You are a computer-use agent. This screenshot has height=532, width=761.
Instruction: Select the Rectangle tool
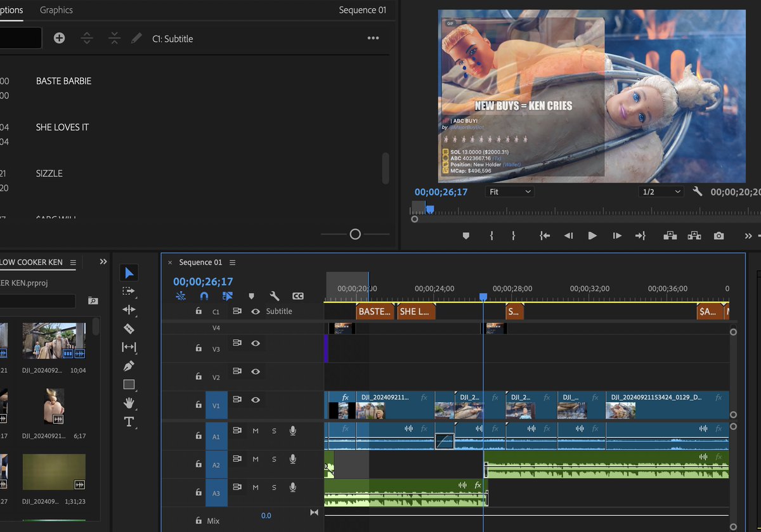click(129, 384)
